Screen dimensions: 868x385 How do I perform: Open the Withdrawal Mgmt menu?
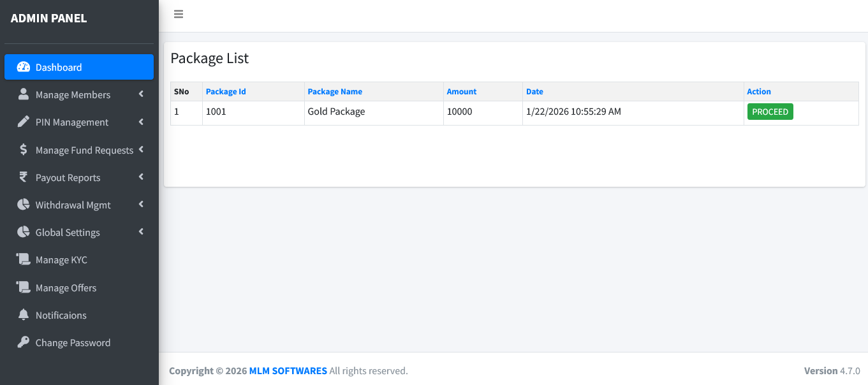79,205
